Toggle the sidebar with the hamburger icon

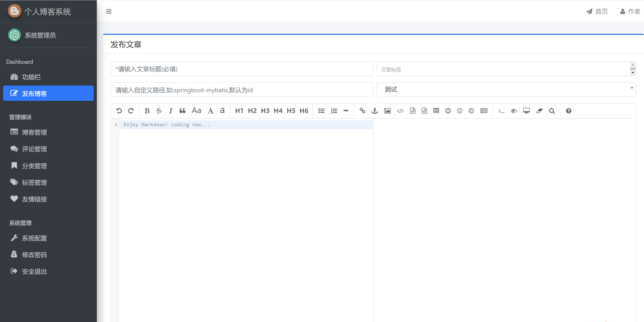click(x=109, y=11)
